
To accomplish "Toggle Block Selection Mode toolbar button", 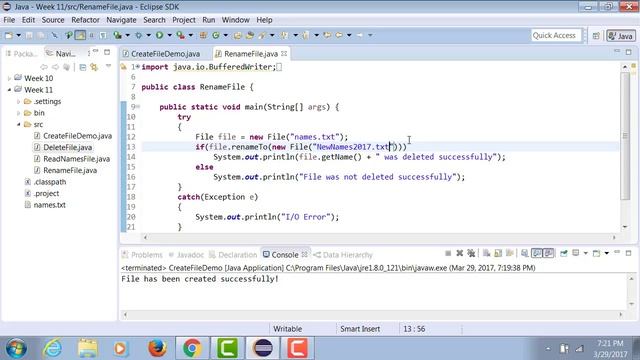I will tap(91, 36).
